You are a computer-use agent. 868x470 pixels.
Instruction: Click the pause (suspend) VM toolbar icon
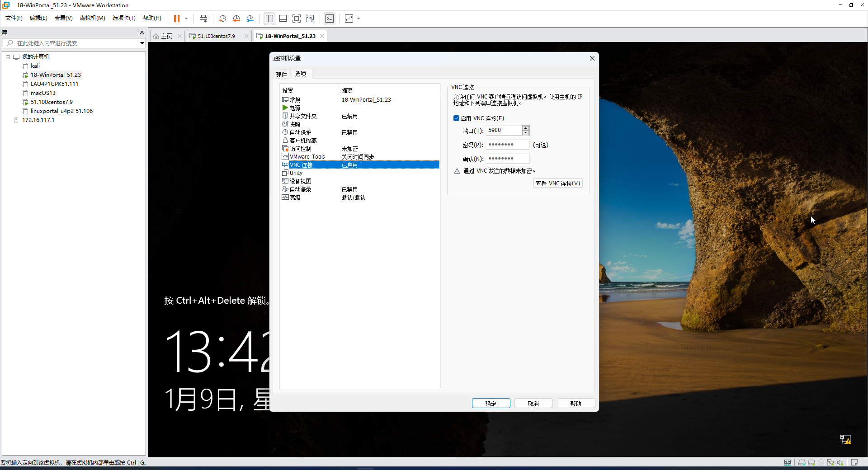176,19
